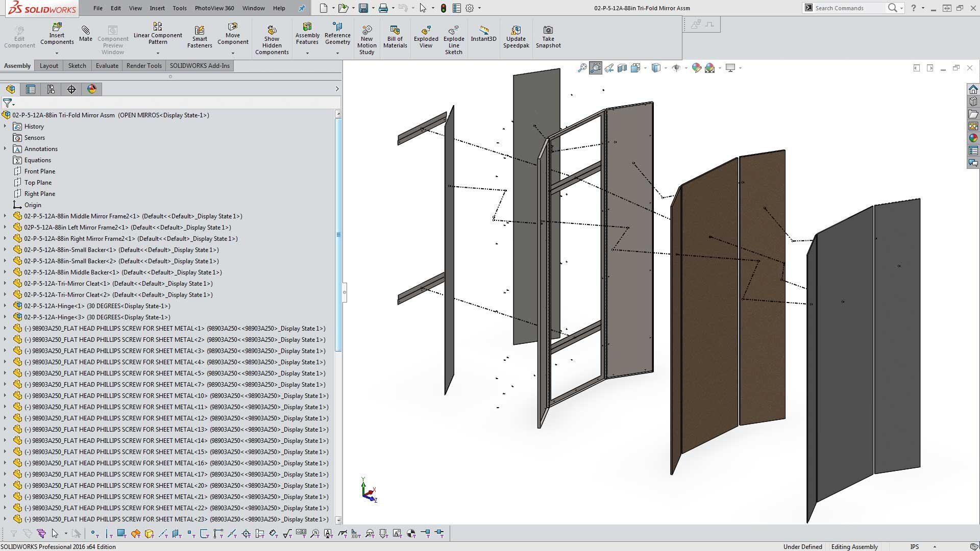Click Update Speedpak
The width and height of the screenshot is (980, 551).
pos(516,36)
